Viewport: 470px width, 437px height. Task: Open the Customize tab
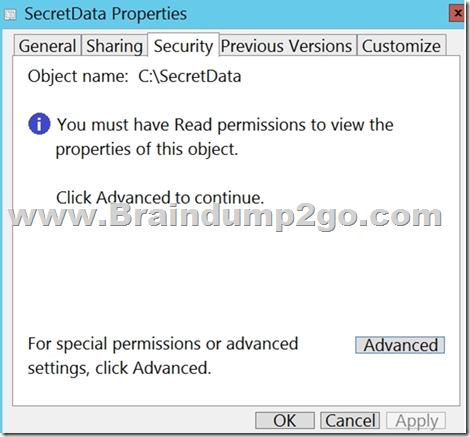[401, 46]
